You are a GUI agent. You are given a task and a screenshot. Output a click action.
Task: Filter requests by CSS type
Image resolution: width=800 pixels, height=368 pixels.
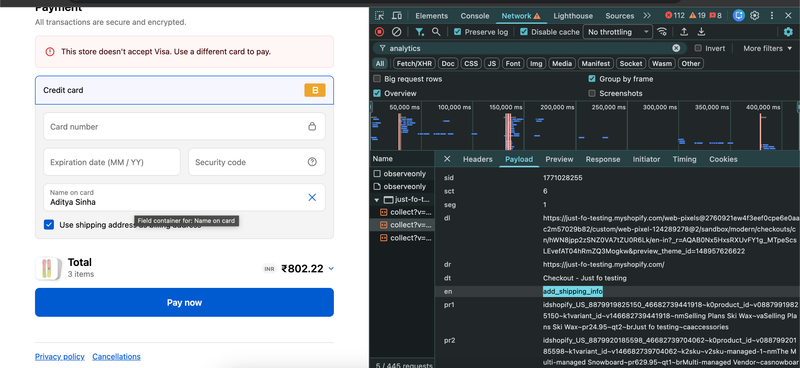(x=471, y=63)
